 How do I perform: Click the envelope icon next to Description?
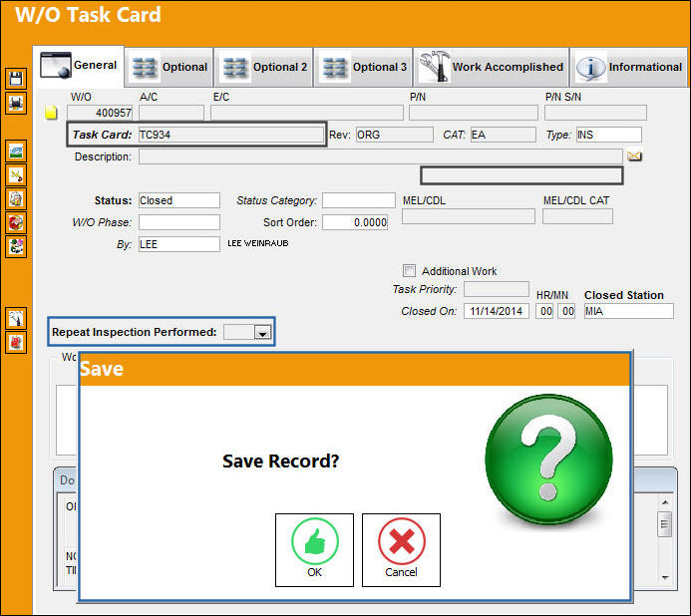tap(634, 155)
